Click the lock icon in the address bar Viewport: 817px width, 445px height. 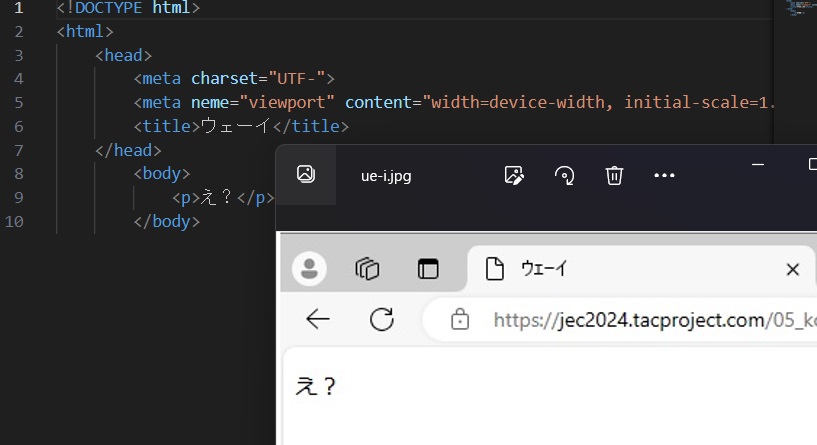(x=460, y=320)
